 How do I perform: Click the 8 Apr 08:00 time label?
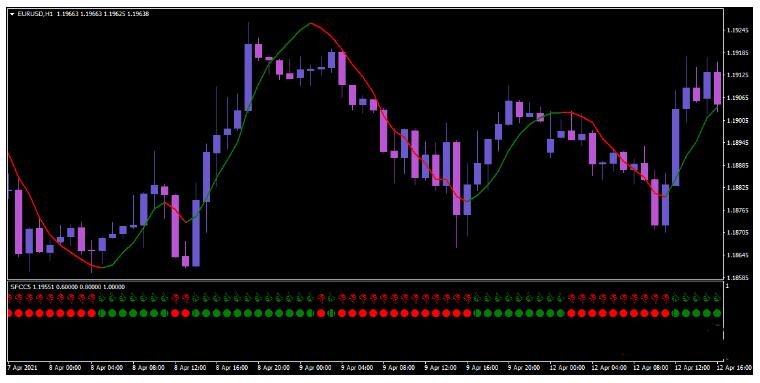pyautogui.click(x=148, y=368)
